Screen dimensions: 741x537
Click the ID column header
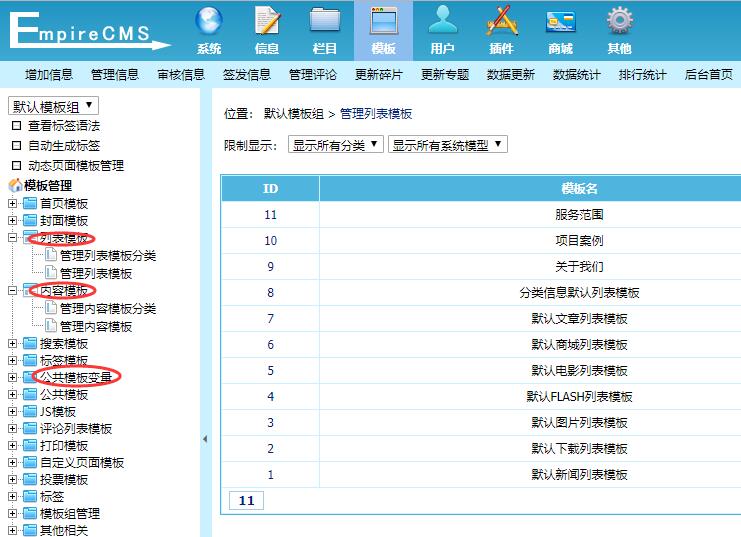[x=270, y=189]
